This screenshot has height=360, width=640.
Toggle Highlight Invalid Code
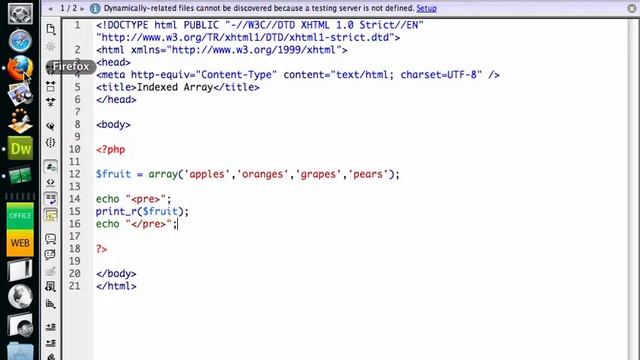tap(51, 182)
